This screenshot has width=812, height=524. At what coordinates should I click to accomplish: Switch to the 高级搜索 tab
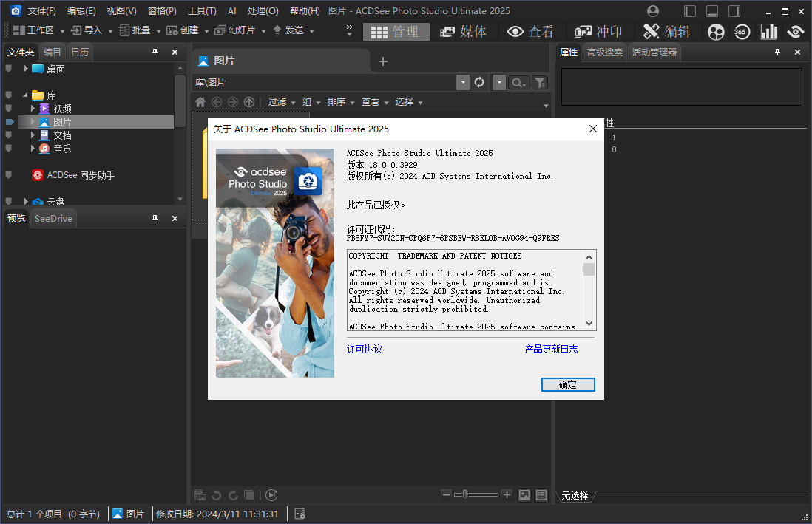pos(604,52)
